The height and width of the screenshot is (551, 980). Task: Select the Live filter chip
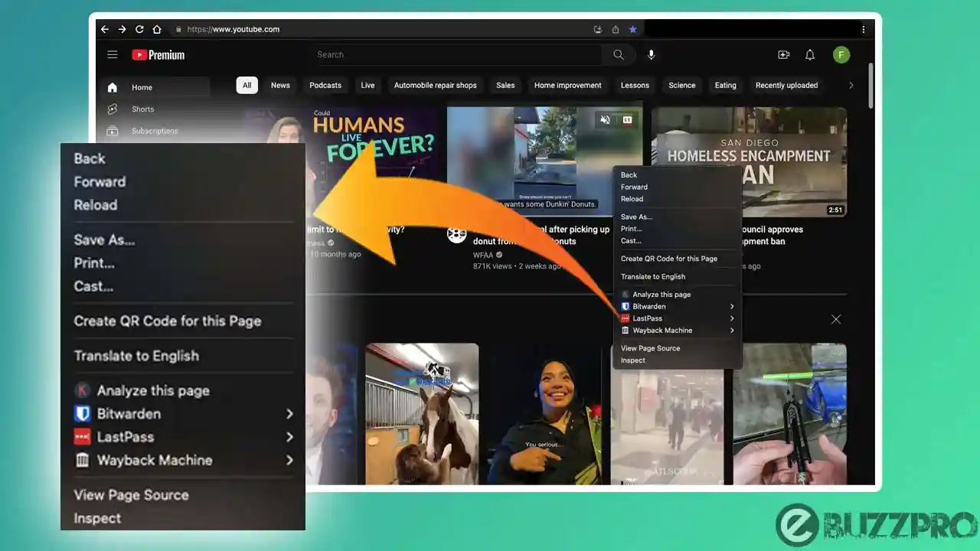click(367, 85)
